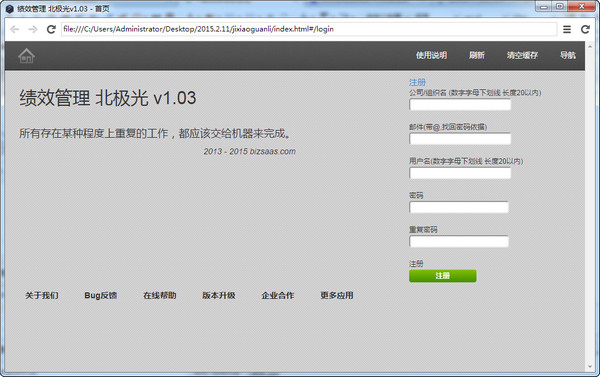Focus the 用户名 input field

point(460,173)
